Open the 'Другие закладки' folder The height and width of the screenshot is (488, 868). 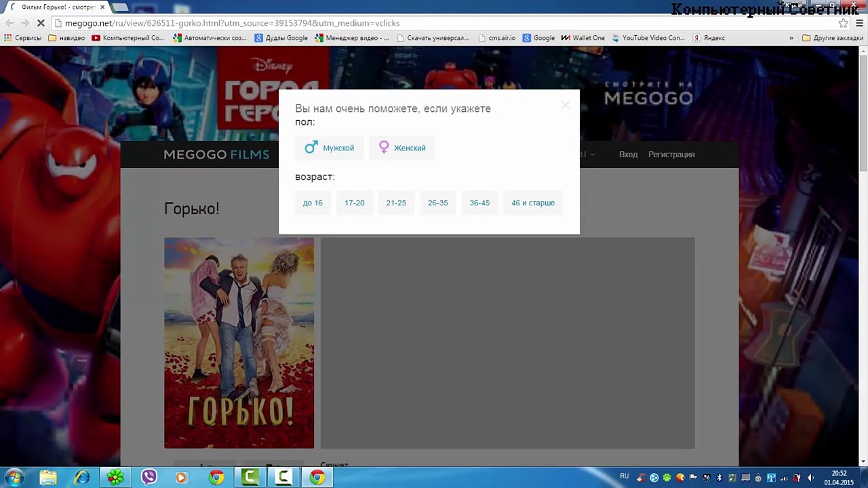click(833, 38)
